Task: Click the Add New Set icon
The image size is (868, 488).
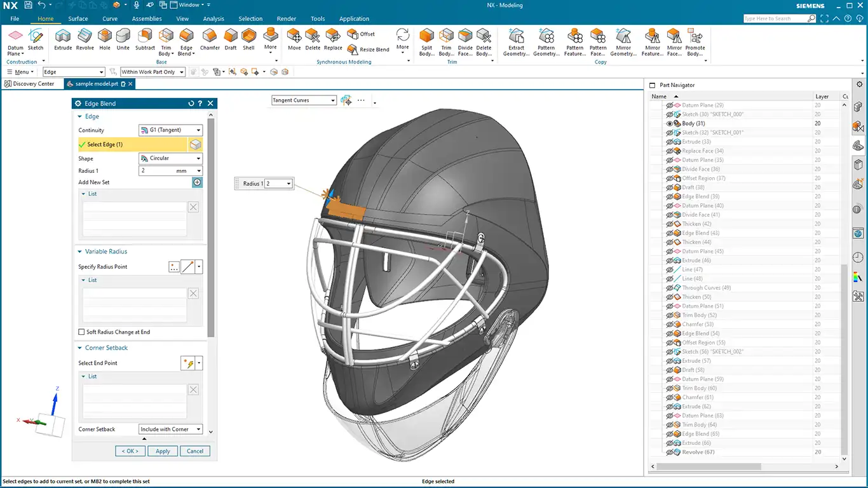Action: point(197,182)
